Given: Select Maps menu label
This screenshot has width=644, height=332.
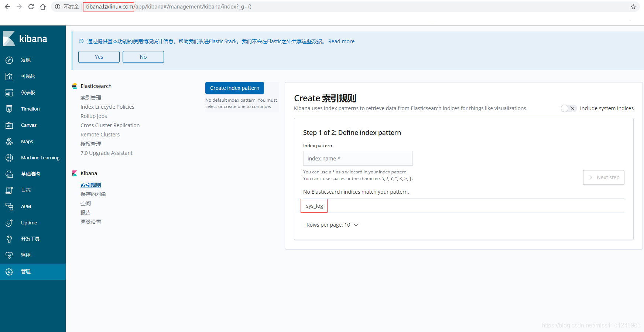Looking at the screenshot, I should coord(27,141).
